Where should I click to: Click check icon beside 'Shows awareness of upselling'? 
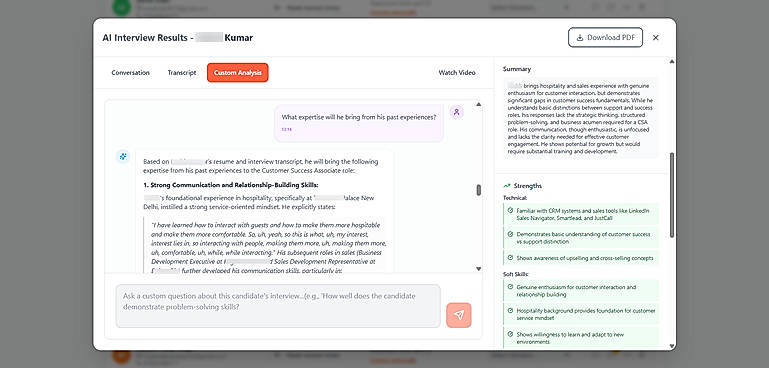[511, 258]
